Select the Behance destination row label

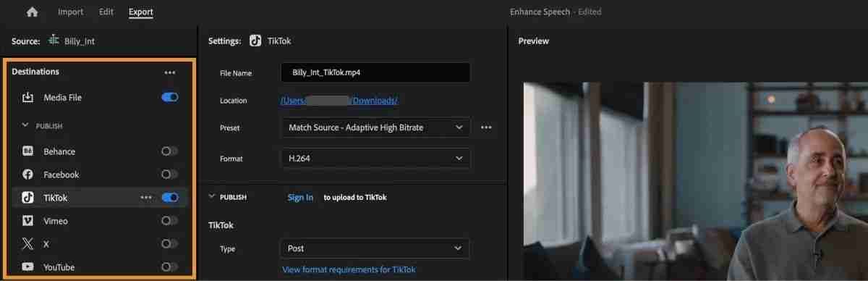pyautogui.click(x=59, y=151)
